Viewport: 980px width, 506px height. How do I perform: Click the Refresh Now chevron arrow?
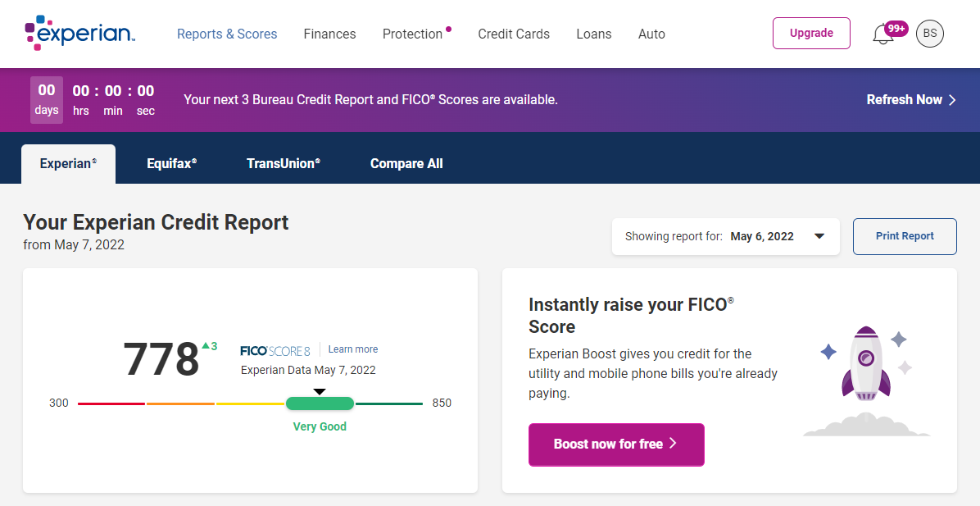tap(952, 100)
